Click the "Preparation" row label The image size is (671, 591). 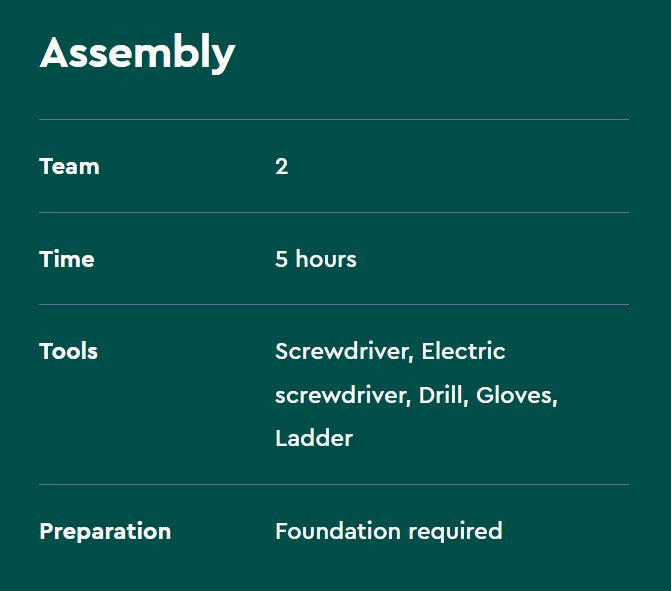pos(105,531)
